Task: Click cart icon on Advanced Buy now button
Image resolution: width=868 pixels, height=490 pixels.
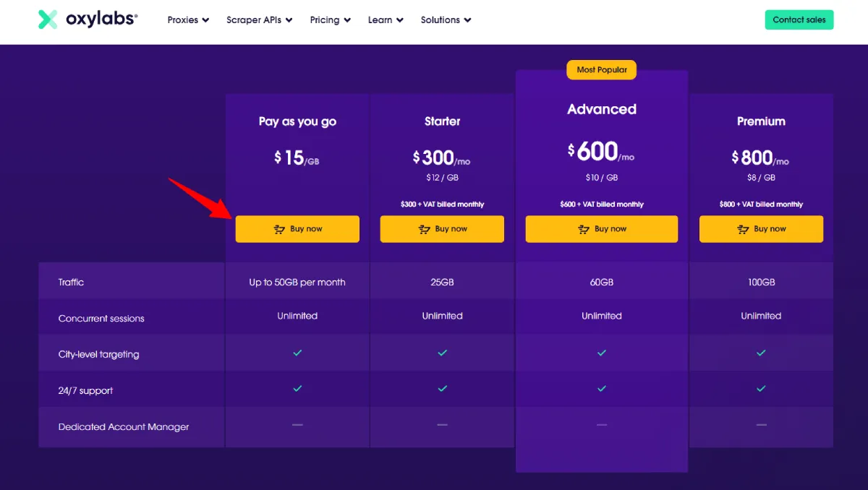Action: (584, 229)
